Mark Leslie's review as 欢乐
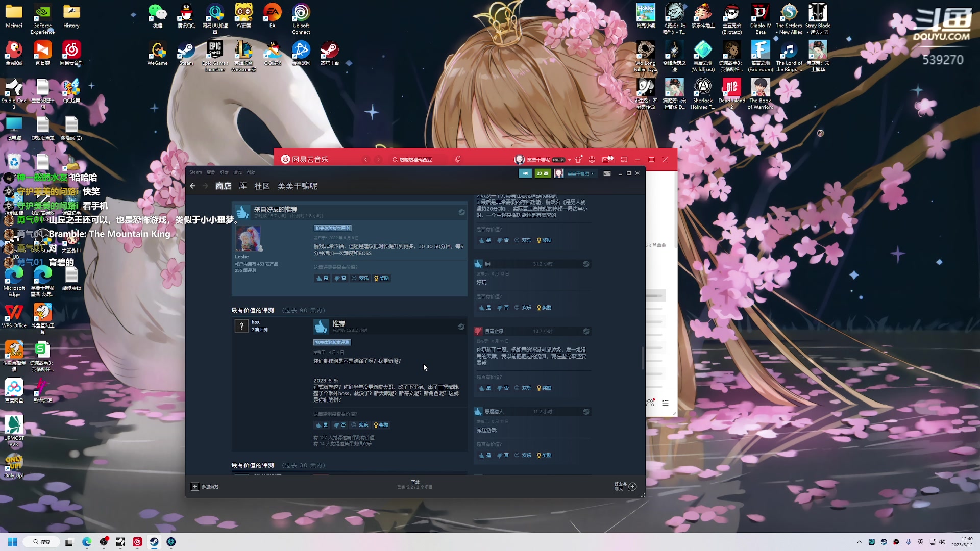This screenshot has height=551, width=980. [360, 278]
